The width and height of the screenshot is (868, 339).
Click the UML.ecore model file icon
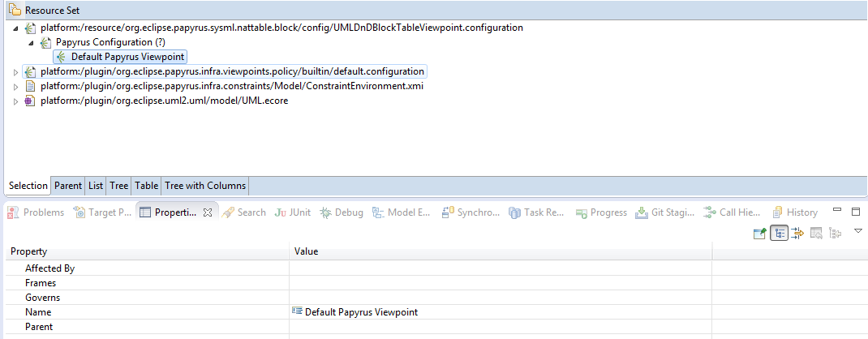click(x=30, y=101)
